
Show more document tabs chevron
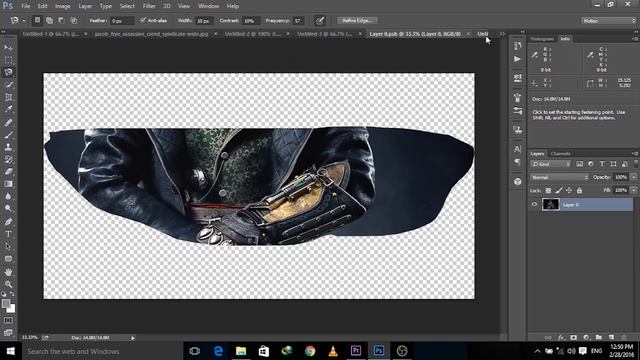click(502, 34)
